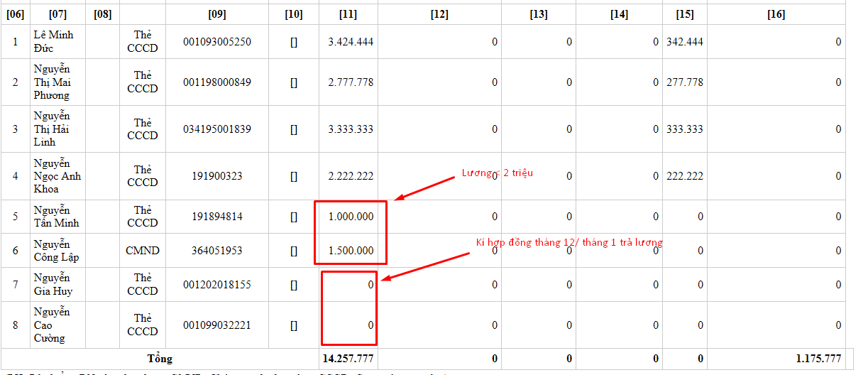868x375 pixels.
Task: Tick the [10] checkbox for Lê Minh Đức
Action: point(293,42)
